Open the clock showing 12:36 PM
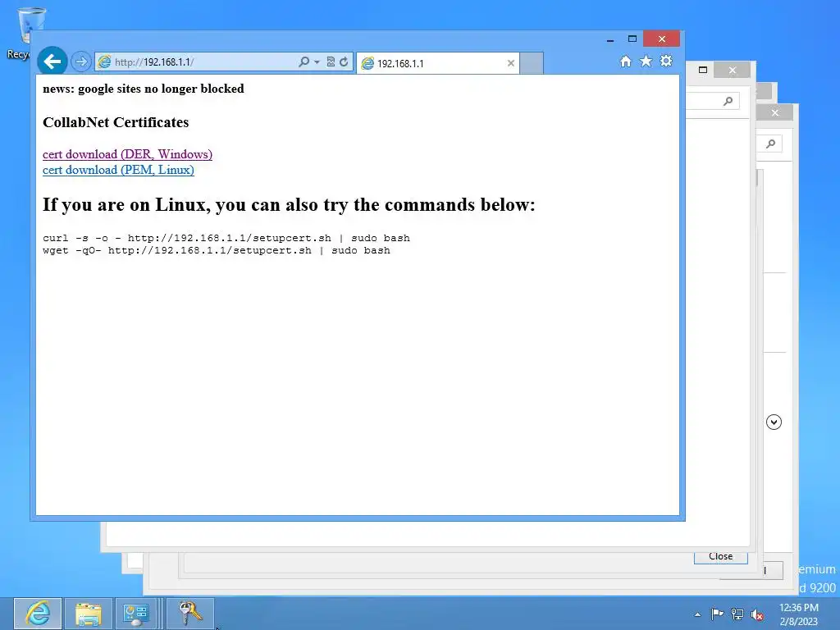The width and height of the screenshot is (840, 630). pyautogui.click(x=799, y=614)
